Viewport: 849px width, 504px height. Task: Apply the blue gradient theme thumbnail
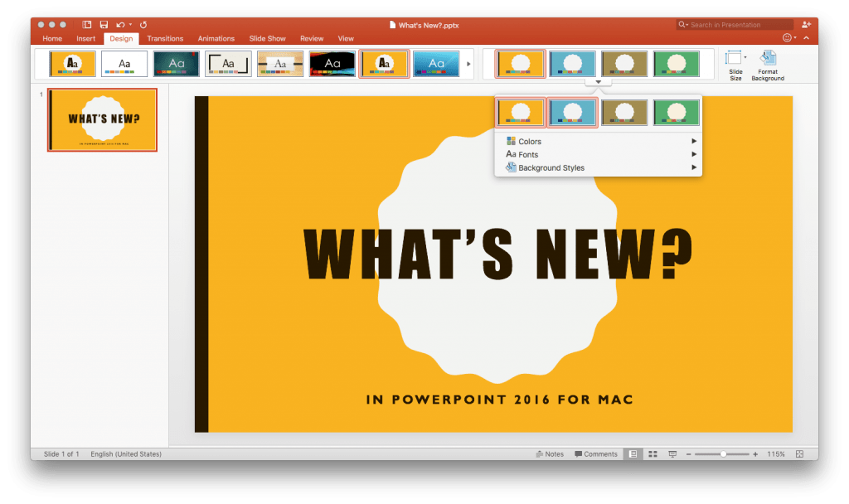pyautogui.click(x=436, y=64)
